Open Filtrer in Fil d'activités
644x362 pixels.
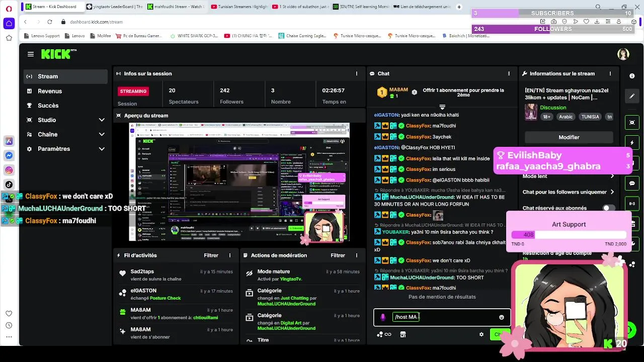pos(211,255)
